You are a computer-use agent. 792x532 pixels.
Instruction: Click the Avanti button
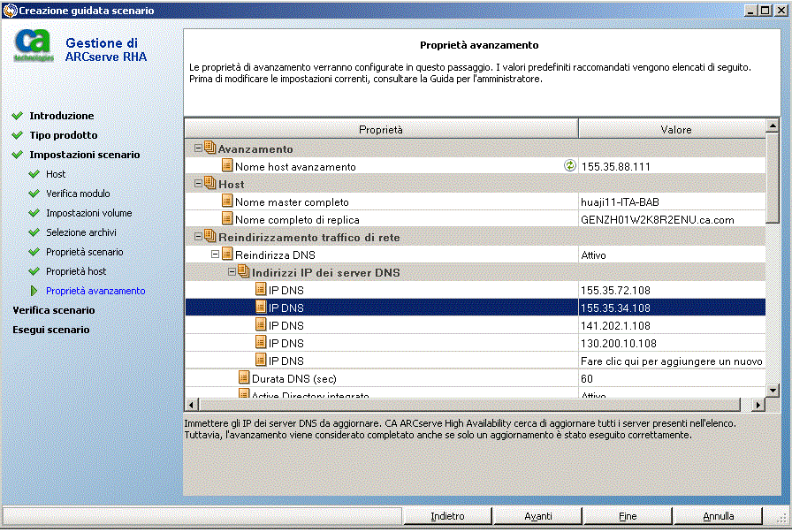click(538, 516)
